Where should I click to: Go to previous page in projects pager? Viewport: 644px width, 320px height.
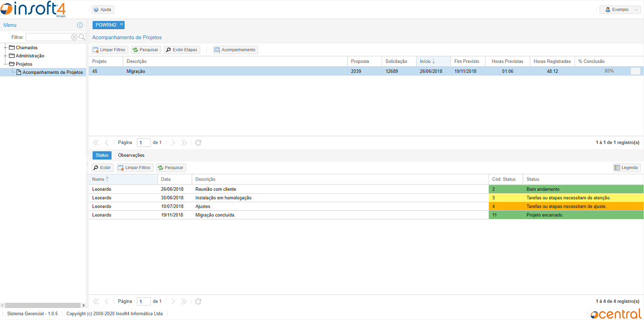[x=107, y=143]
